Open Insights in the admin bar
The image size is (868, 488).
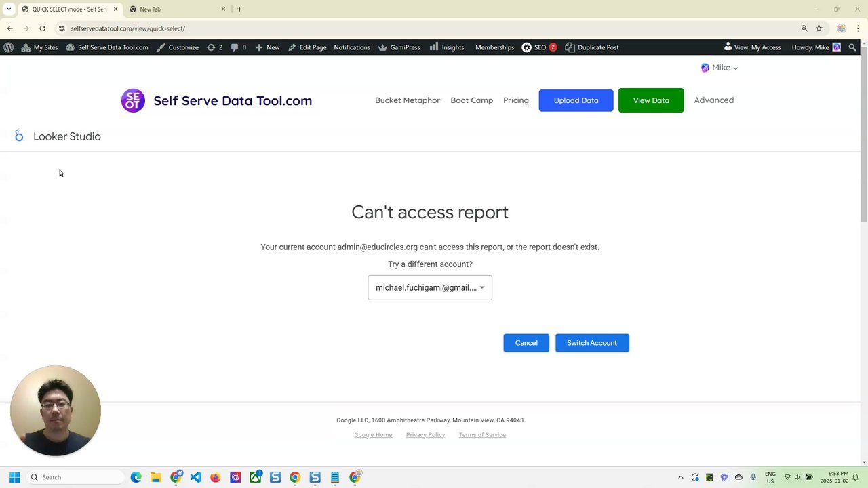coord(447,47)
